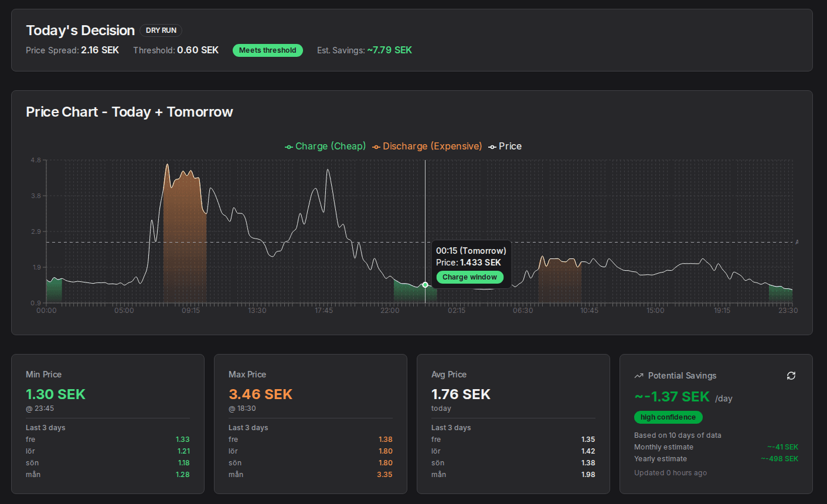
Task: Toggle the Price line off via legend
Action: [509, 146]
